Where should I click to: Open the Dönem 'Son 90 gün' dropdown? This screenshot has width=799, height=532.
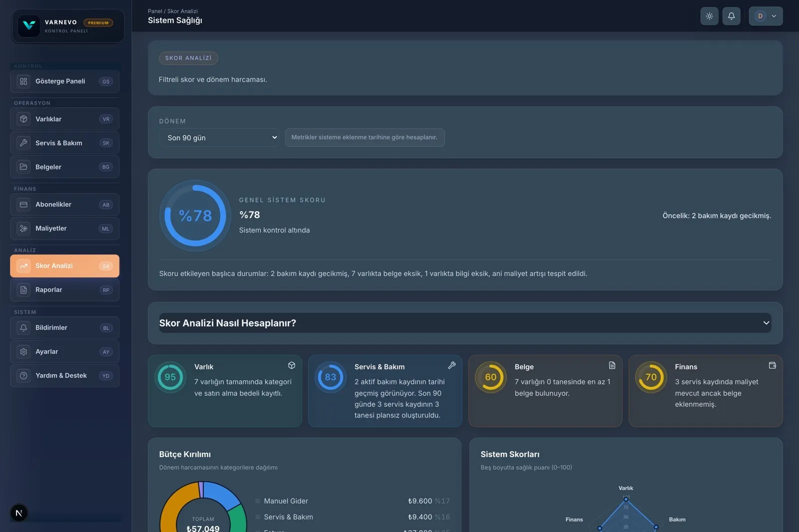pyautogui.click(x=219, y=138)
